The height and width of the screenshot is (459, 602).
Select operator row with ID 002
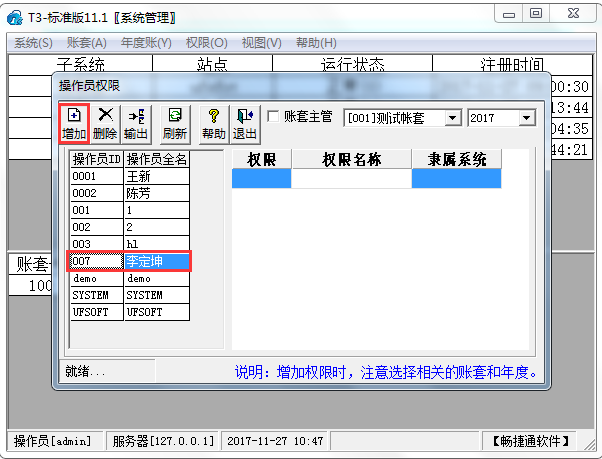point(130,227)
